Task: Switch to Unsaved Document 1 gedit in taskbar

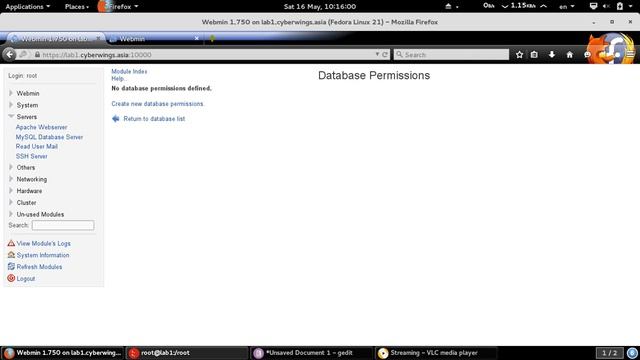Action: point(311,353)
